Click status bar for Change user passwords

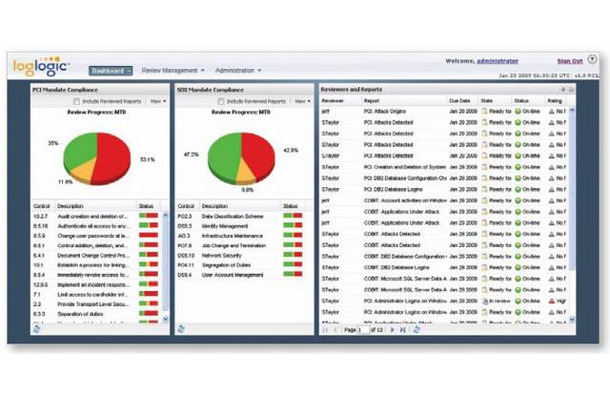(148, 235)
